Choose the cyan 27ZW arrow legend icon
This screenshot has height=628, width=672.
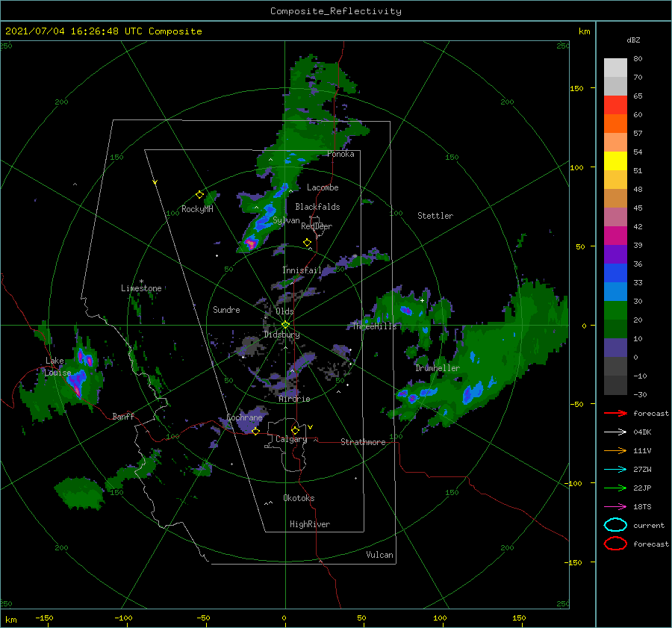615,469
